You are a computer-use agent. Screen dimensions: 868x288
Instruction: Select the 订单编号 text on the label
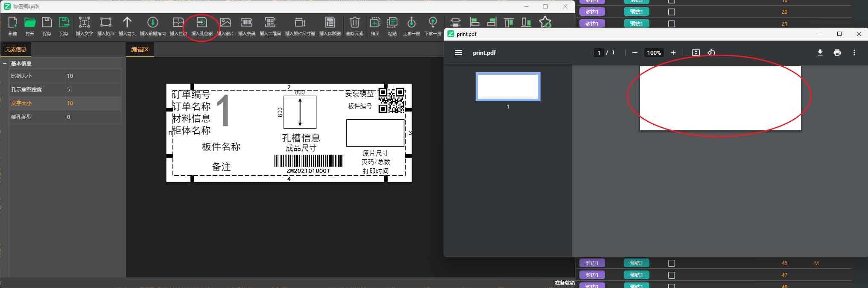pyautogui.click(x=191, y=94)
